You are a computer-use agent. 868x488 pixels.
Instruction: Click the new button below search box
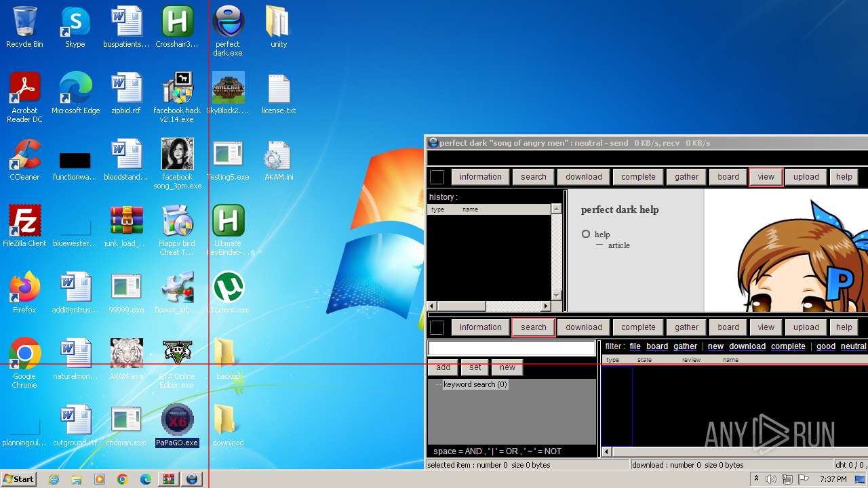click(x=507, y=367)
